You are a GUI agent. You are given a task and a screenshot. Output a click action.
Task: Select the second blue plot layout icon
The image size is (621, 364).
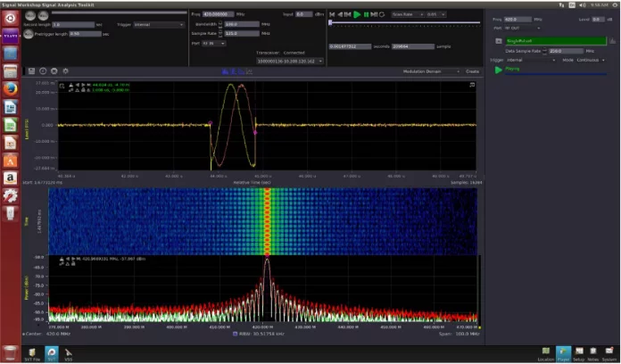coord(233,71)
